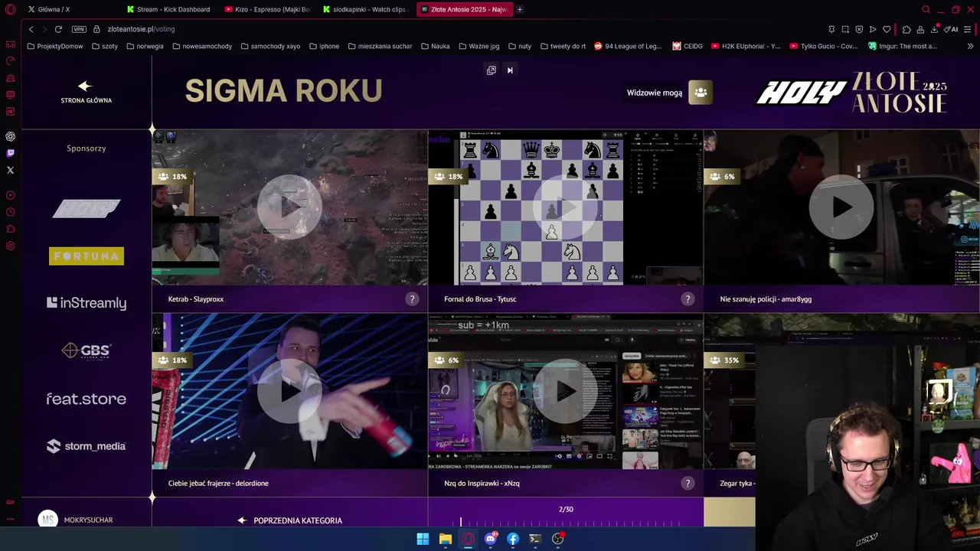Open the iphone bookmark folder
This screenshot has width=980, height=551.
point(325,46)
